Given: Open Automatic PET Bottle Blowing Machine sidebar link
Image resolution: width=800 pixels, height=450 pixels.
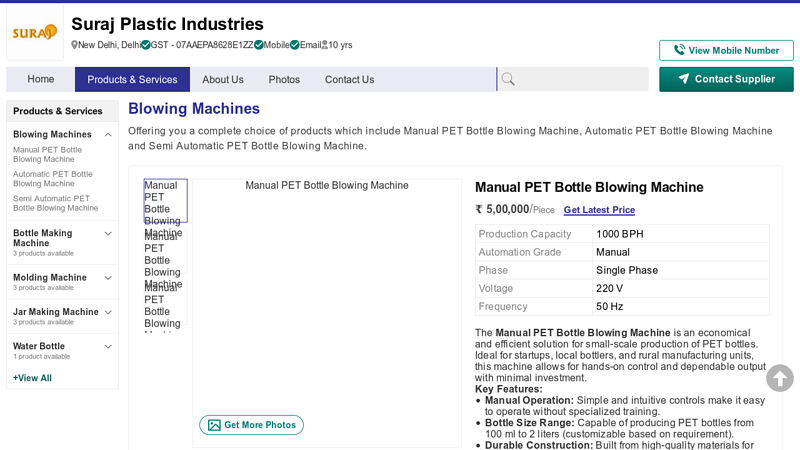Looking at the screenshot, I should (x=53, y=179).
